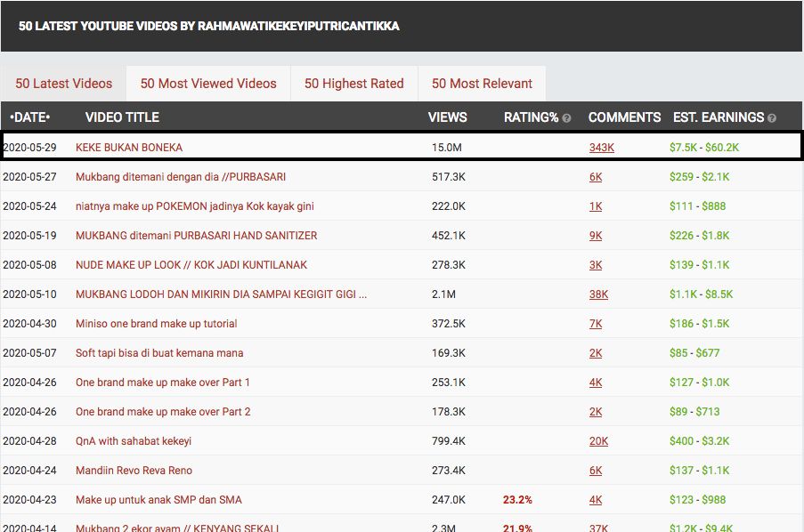804x532 pixels.
Task: Open 'QnA with sahabat kekeyi' video
Action: click(x=134, y=441)
